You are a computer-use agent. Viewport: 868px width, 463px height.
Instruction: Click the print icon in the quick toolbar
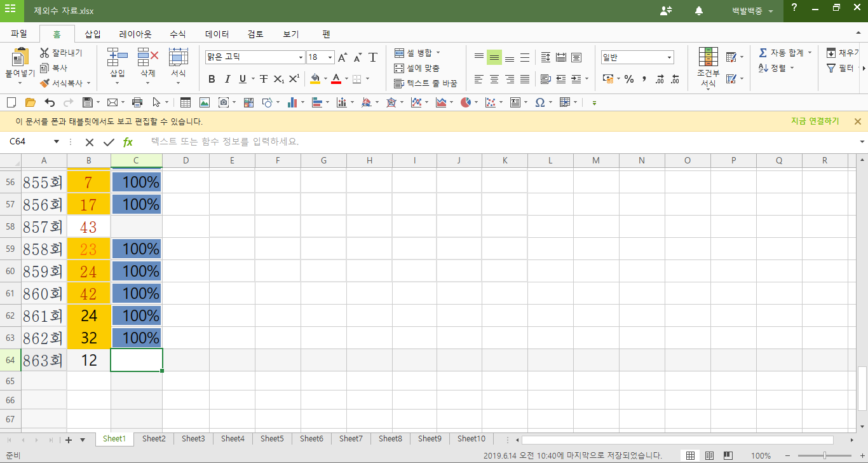[x=137, y=102]
